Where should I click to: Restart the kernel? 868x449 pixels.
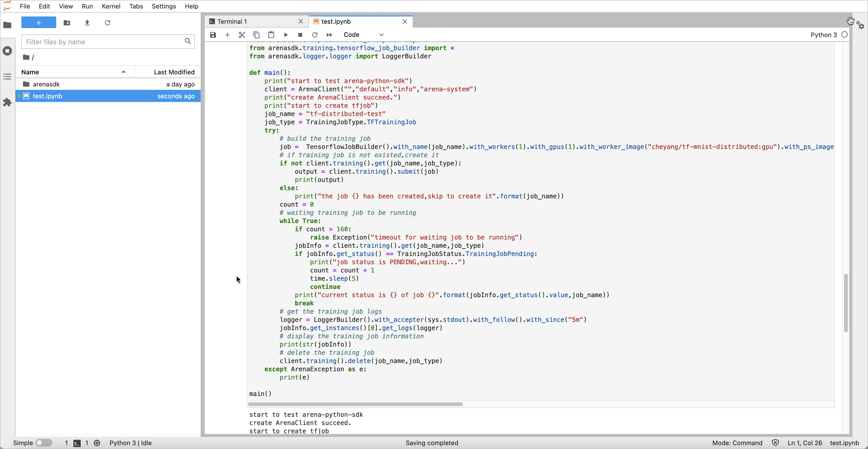pos(315,35)
